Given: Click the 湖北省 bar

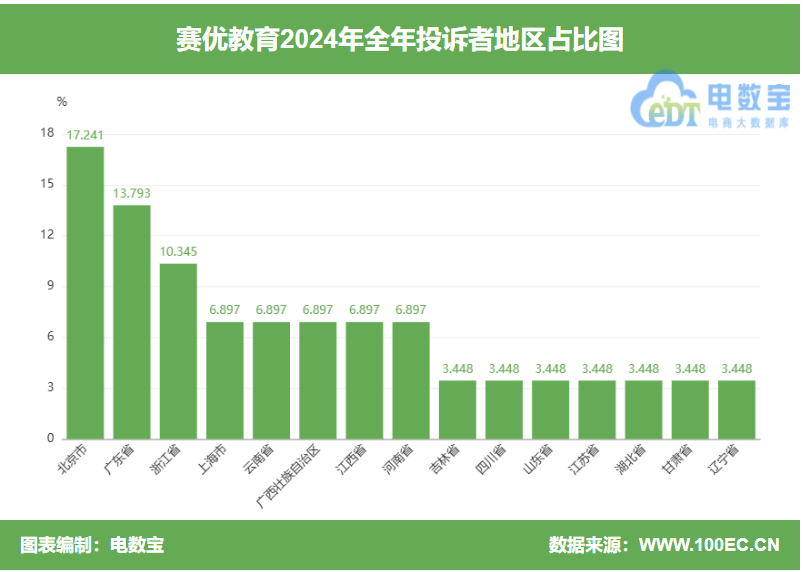Looking at the screenshot, I should coord(644,410).
